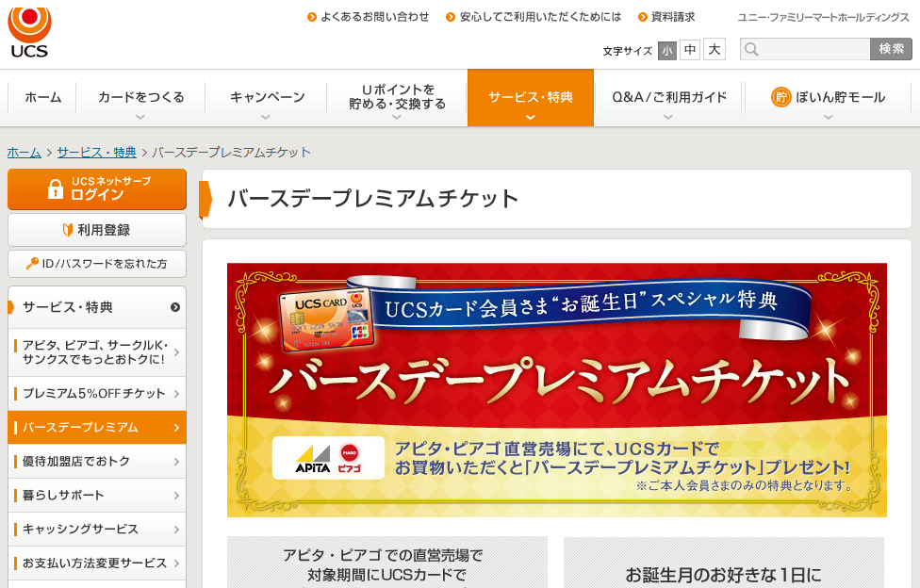Click the key icon beside ID/パスワード

pyautogui.click(x=32, y=264)
